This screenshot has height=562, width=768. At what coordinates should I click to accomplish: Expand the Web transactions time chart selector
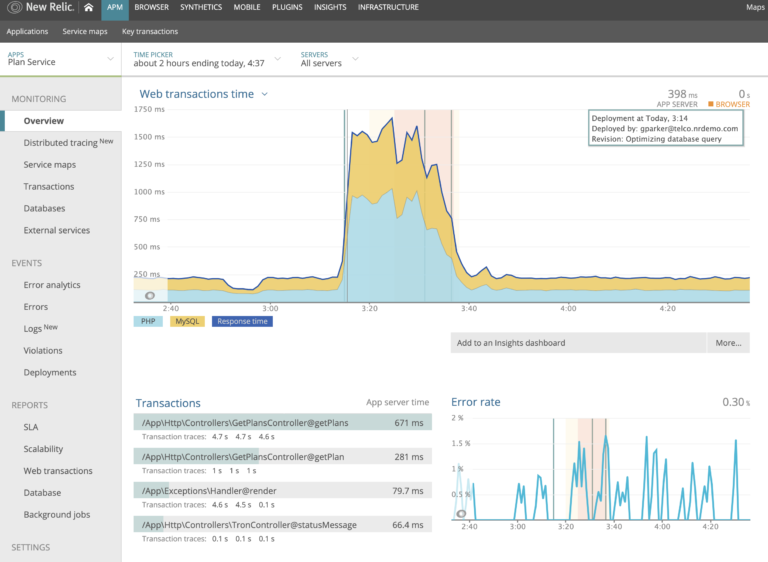coord(265,94)
